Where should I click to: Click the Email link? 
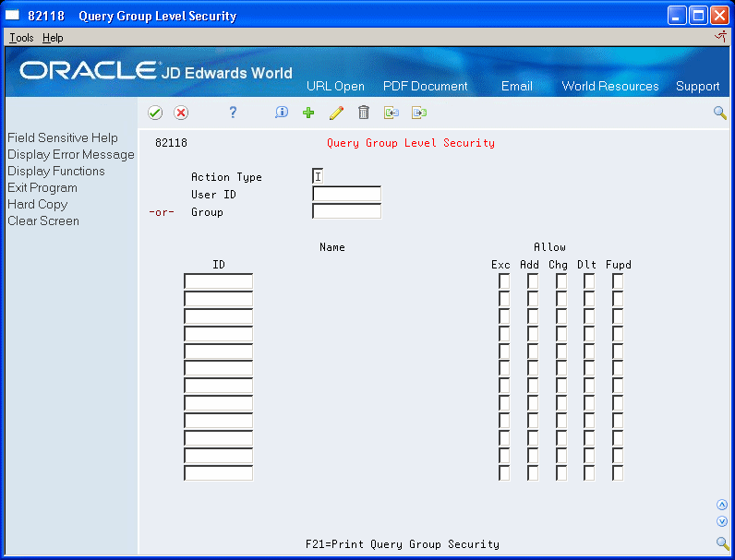tap(516, 86)
